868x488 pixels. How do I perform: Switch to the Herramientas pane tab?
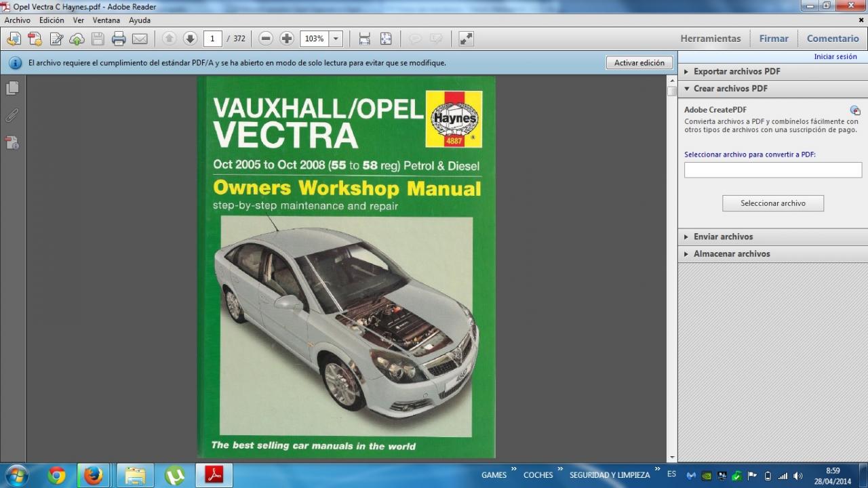tap(710, 39)
